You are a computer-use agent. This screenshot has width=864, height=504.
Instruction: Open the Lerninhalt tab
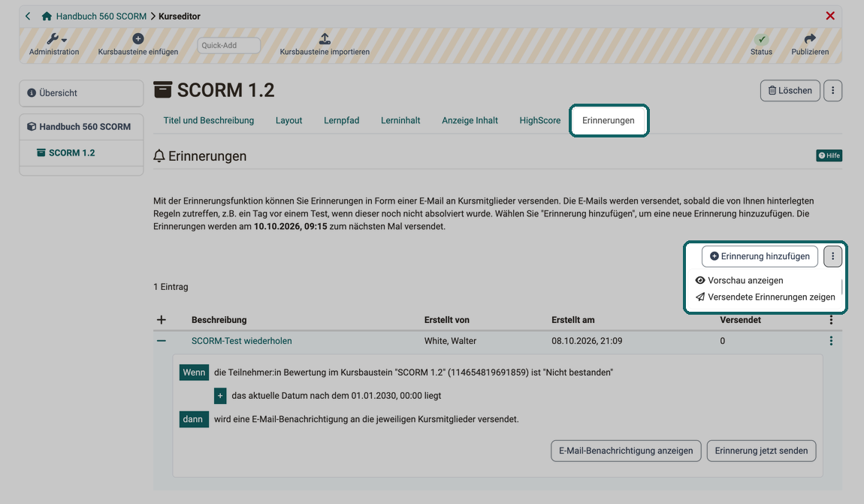400,121
